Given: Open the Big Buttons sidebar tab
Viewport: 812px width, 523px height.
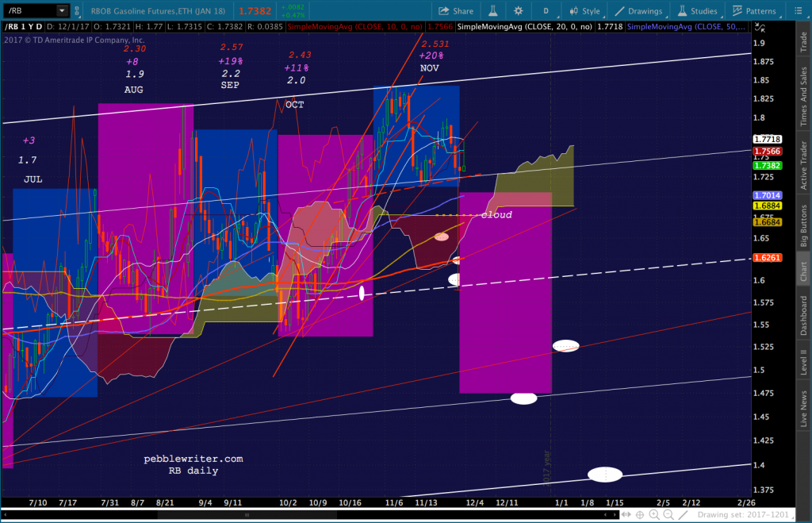Looking at the screenshot, I should [804, 225].
